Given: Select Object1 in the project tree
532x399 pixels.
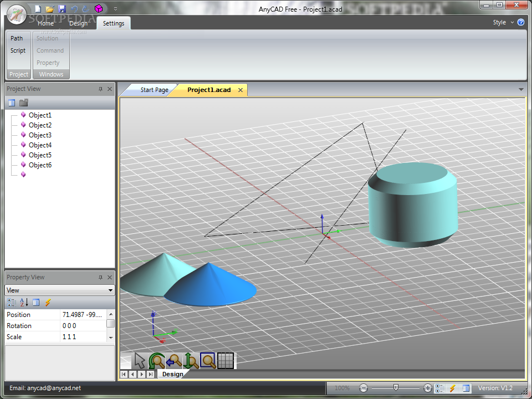Looking at the screenshot, I should (40, 115).
